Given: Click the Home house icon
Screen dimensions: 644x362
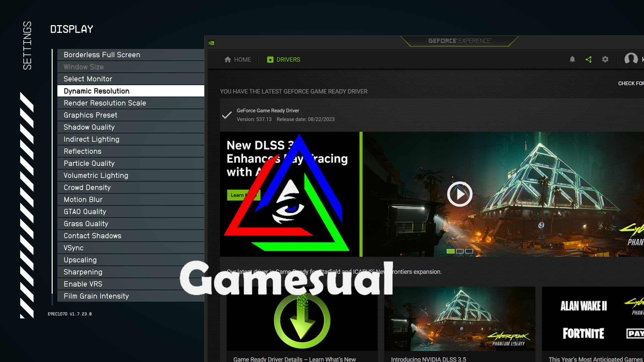Looking at the screenshot, I should [x=228, y=59].
